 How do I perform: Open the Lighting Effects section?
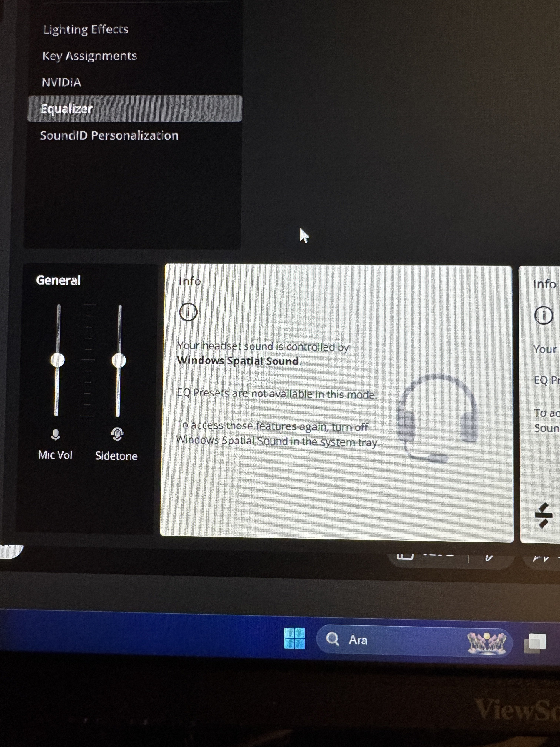(x=85, y=29)
